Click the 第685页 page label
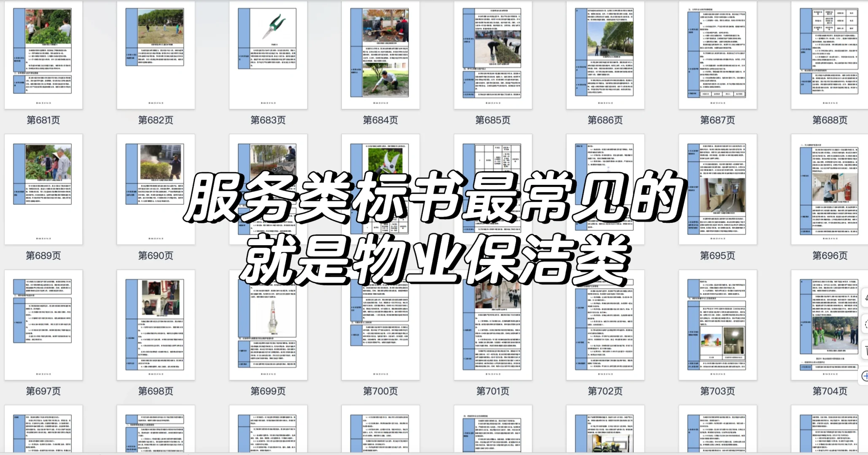The height and width of the screenshot is (455, 868). click(x=492, y=120)
